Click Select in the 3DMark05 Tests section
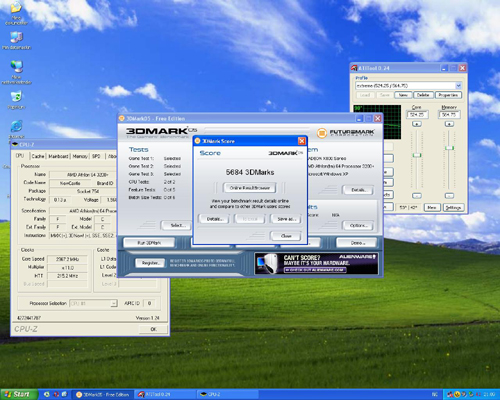500x400 pixels. pyautogui.click(x=176, y=225)
